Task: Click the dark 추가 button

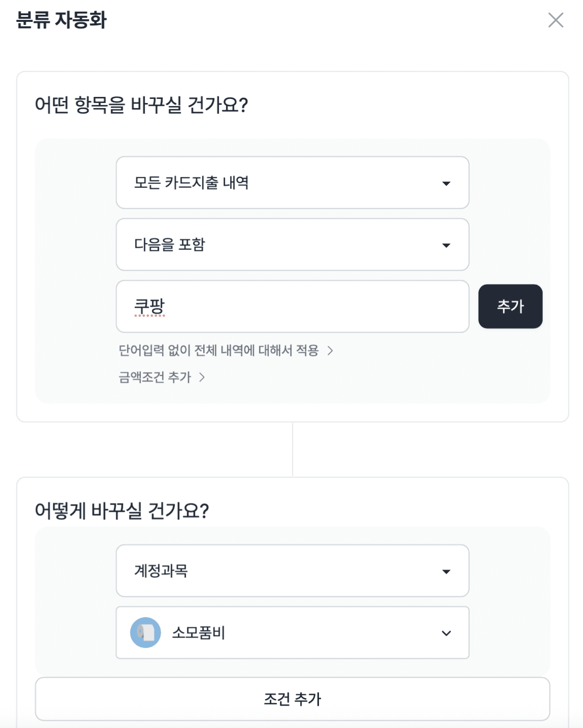Action: (x=510, y=306)
